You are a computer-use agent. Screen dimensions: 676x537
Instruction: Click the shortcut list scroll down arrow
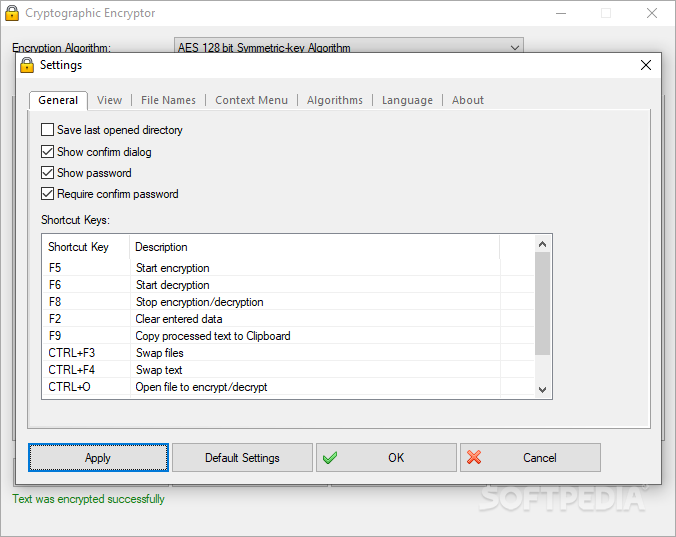(542, 390)
